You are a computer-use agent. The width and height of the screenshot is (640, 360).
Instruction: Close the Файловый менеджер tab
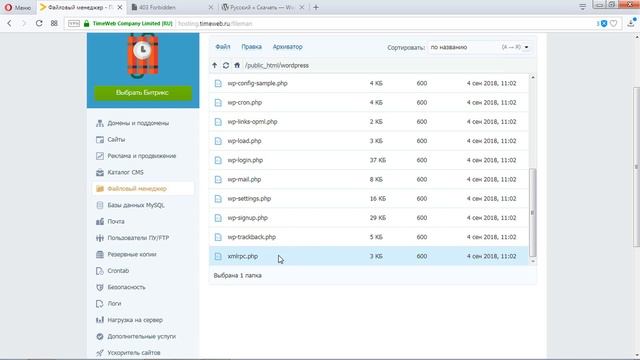(x=120, y=7)
